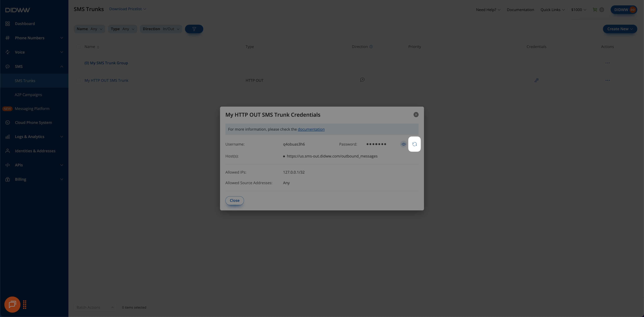The height and width of the screenshot is (317, 644).
Task: Open the Need Help? menu
Action: pos(488,10)
